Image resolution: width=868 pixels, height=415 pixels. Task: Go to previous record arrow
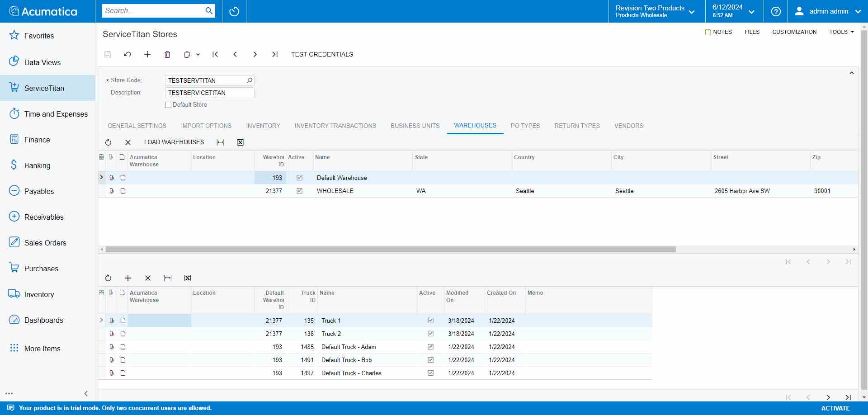pyautogui.click(x=235, y=54)
